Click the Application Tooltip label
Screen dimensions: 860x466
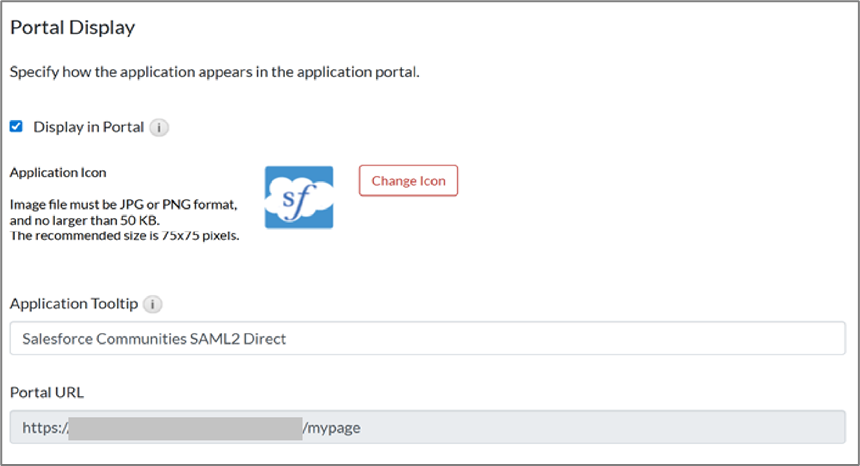(73, 304)
